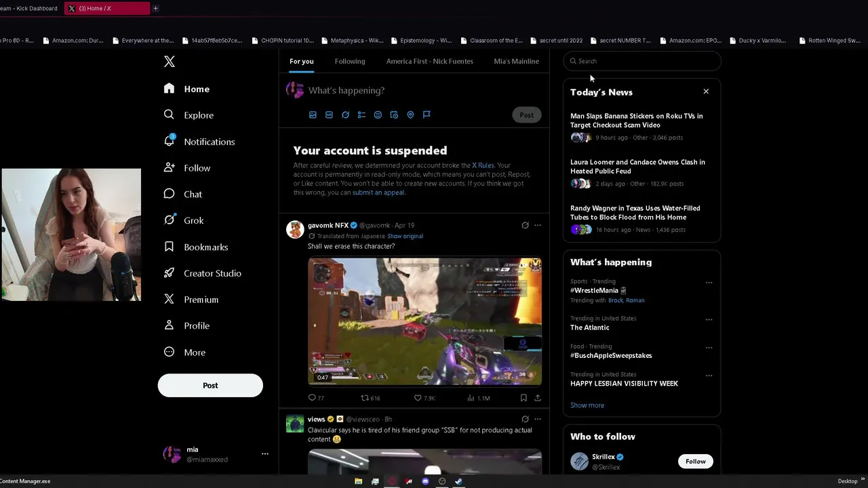Click Grok icon on views post
Image resolution: width=868 pixels, height=488 pixels.
click(x=525, y=420)
